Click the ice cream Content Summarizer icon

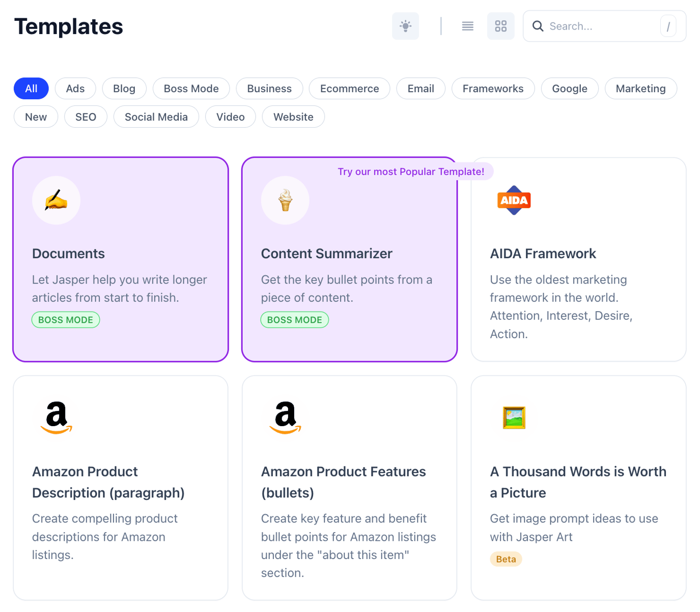[x=285, y=200]
